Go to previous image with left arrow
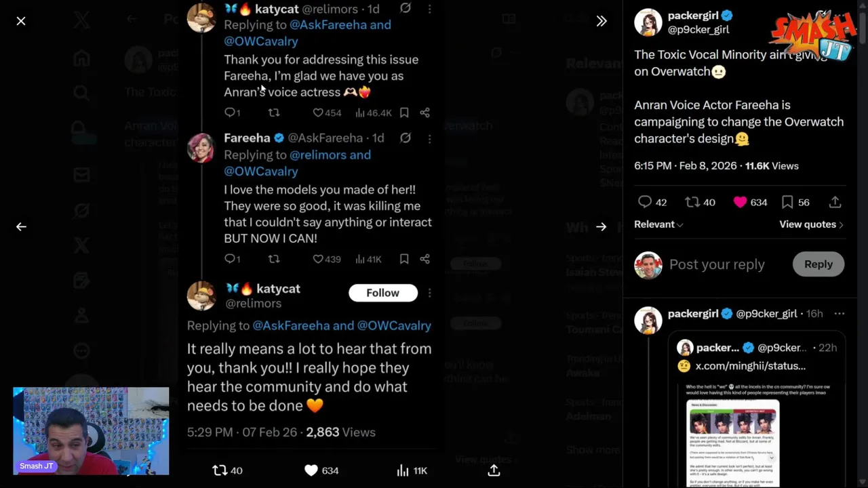The height and width of the screenshot is (488, 868). pyautogui.click(x=21, y=226)
